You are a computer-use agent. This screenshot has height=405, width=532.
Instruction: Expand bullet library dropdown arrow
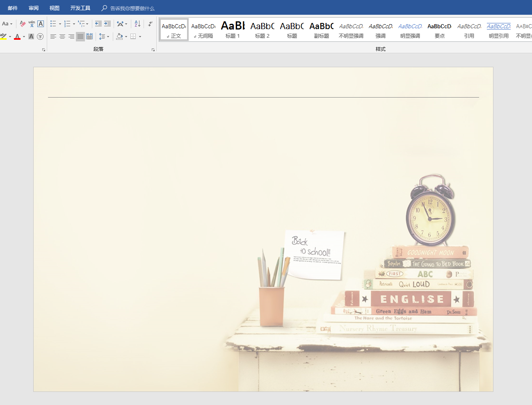pos(60,24)
